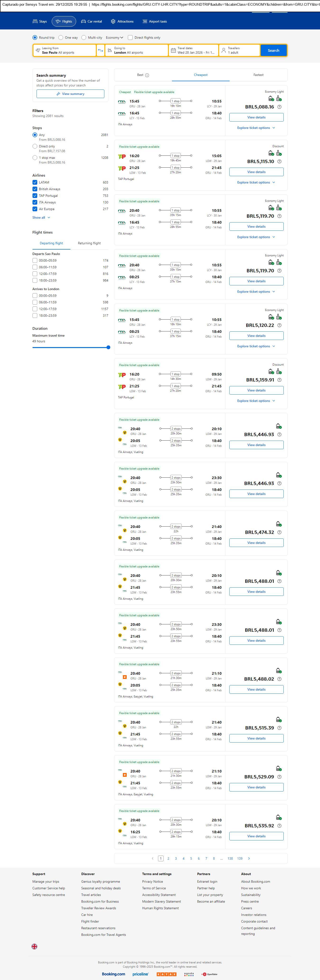
Task: Click the info icon next to Best tab
Action: tap(147, 75)
